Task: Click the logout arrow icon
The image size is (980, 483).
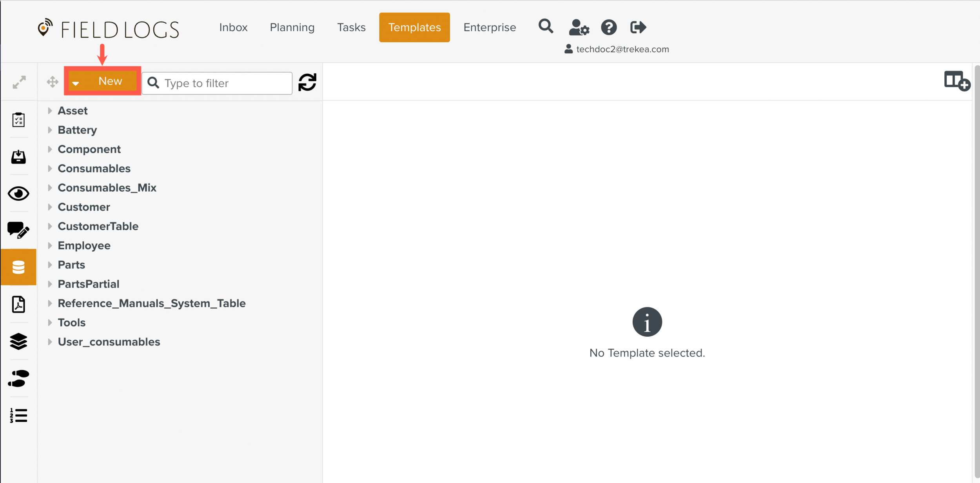Action: coord(638,27)
